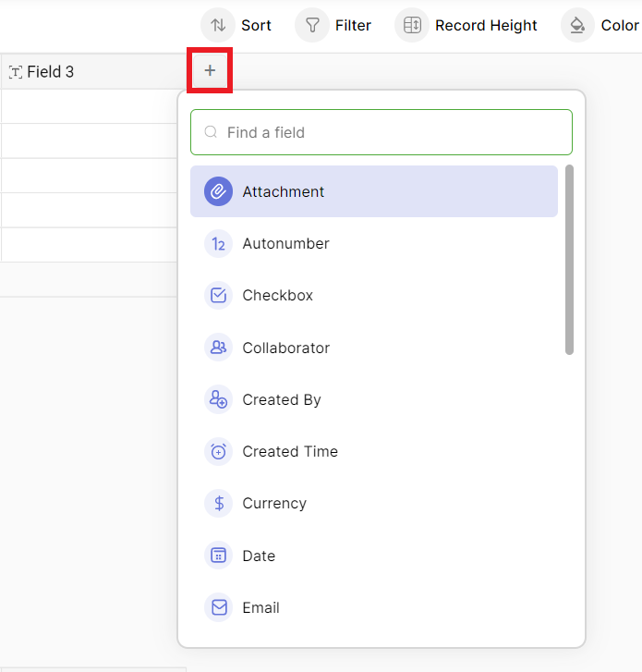The height and width of the screenshot is (672, 642).
Task: Open the Filter options
Action: pyautogui.click(x=334, y=25)
